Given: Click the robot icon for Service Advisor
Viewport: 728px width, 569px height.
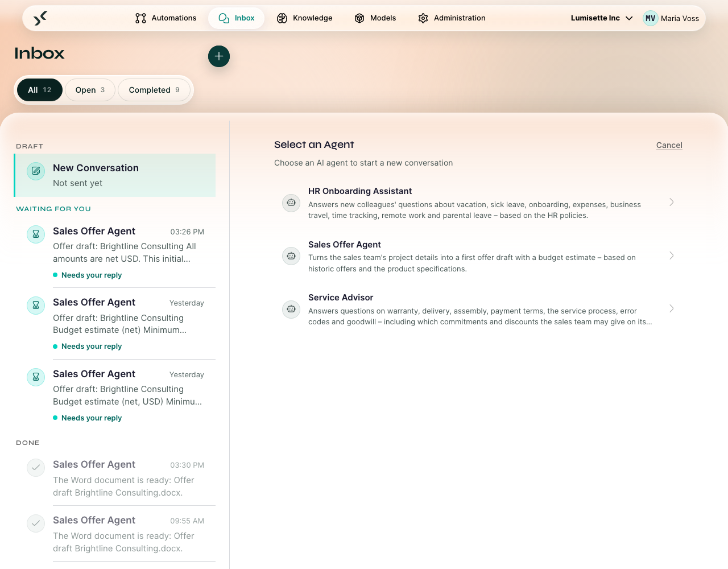Looking at the screenshot, I should coord(291,309).
